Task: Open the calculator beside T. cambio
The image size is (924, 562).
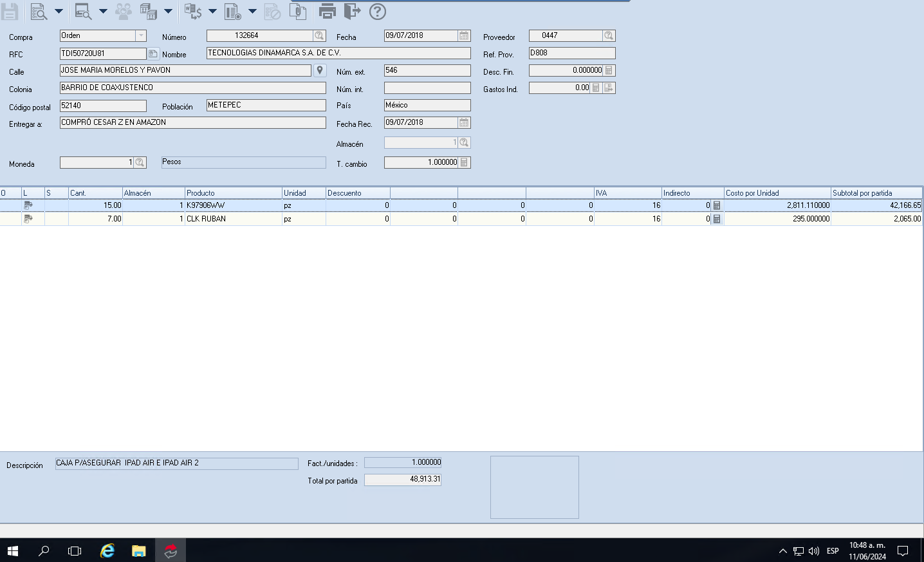Action: [464, 162]
